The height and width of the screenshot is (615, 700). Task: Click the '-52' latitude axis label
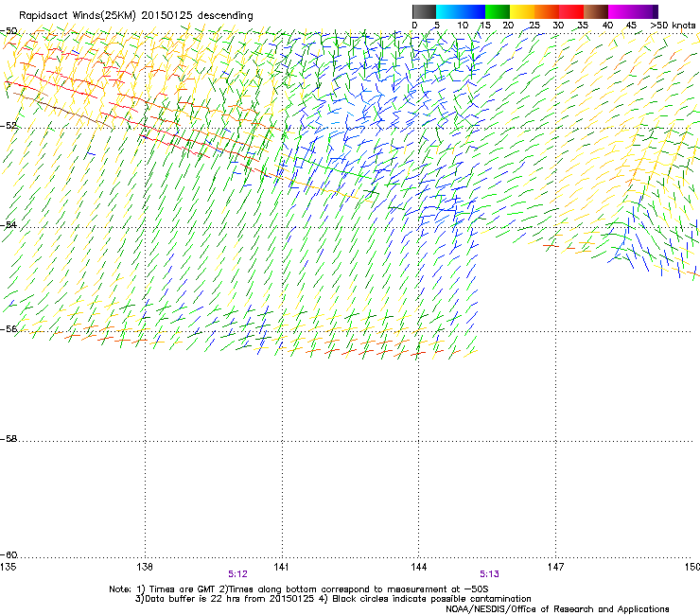coord(9,126)
